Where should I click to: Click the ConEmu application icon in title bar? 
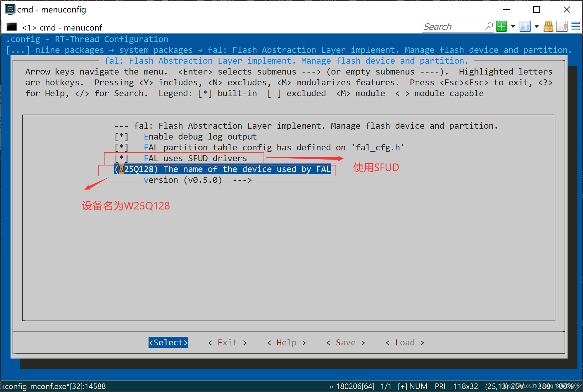pos(10,10)
